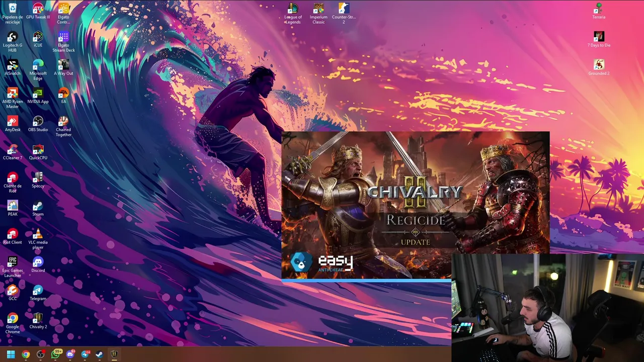644x362 pixels.
Task: Open PEAK desktop shortcut
Action: point(13,208)
